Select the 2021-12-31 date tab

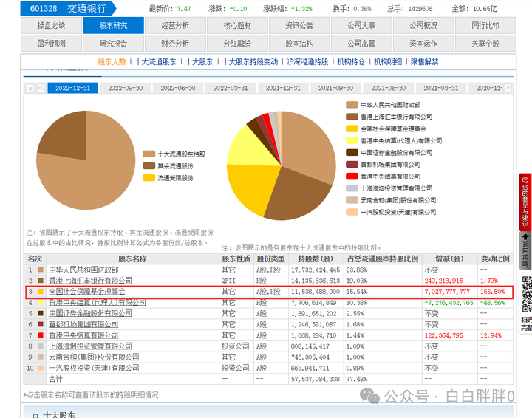coord(283,88)
